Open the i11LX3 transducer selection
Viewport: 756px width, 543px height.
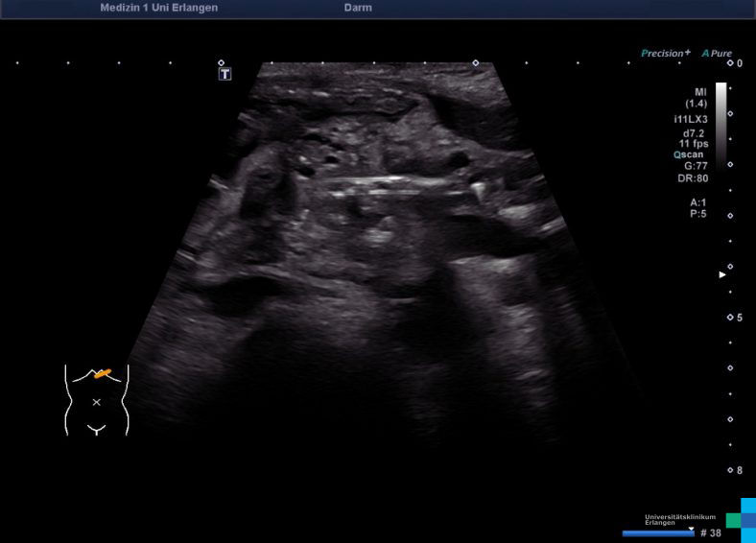(691, 119)
